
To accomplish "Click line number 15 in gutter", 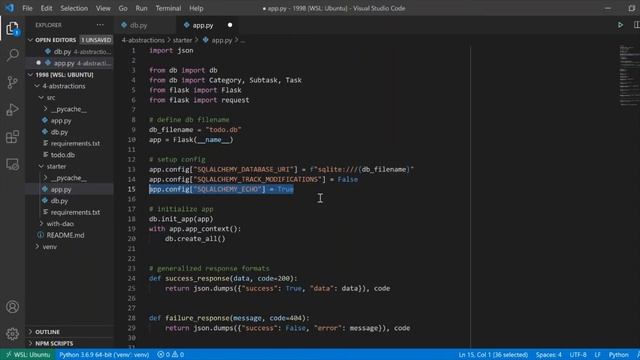I will pos(131,189).
